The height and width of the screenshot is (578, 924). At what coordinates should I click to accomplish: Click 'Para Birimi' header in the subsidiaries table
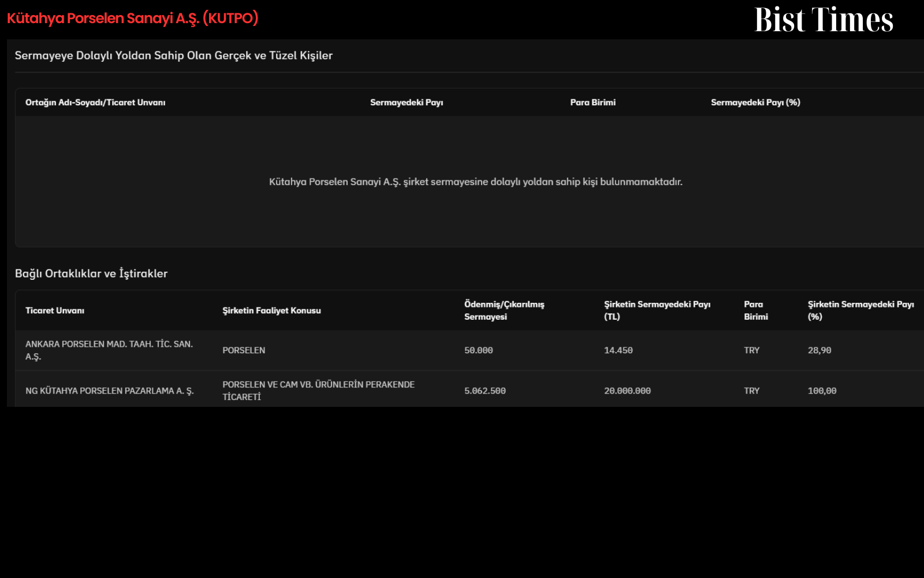(756, 310)
